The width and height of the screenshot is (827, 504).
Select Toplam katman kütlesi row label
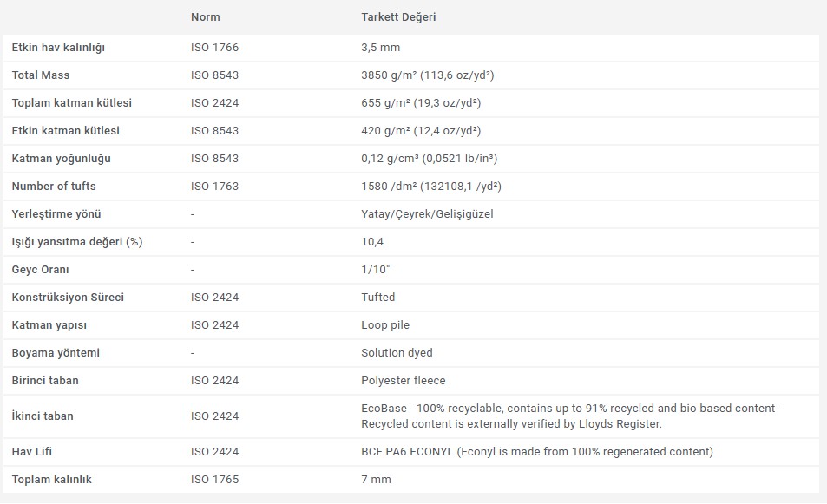[x=72, y=103]
